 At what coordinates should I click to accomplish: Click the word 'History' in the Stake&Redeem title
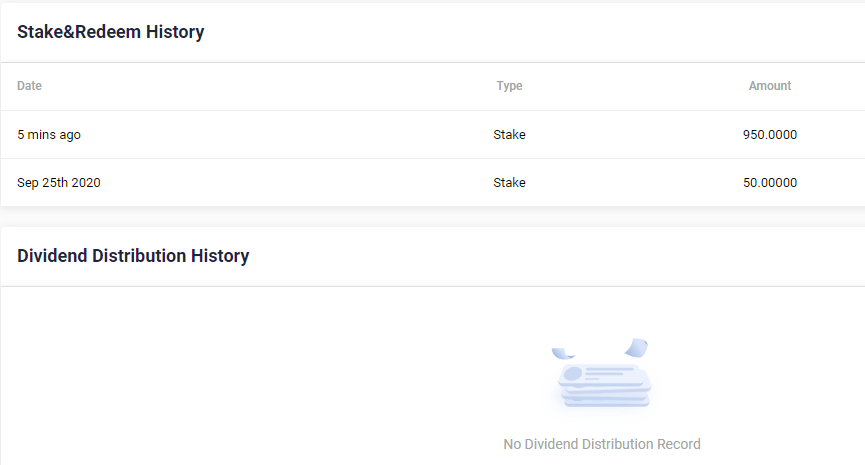point(175,32)
